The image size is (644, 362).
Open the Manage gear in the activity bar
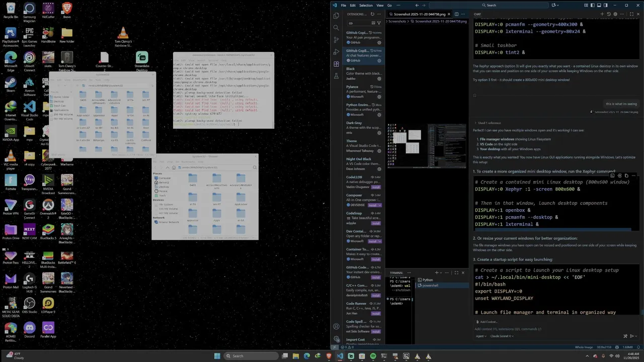tap(336, 339)
